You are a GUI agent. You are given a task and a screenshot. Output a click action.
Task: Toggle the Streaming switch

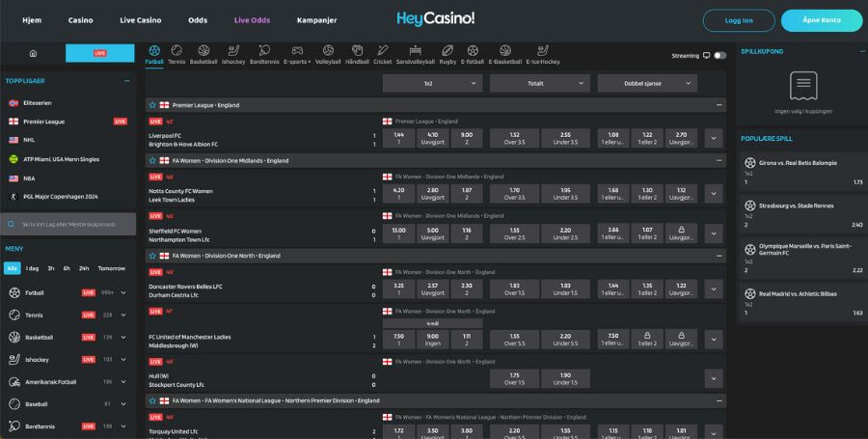719,55
